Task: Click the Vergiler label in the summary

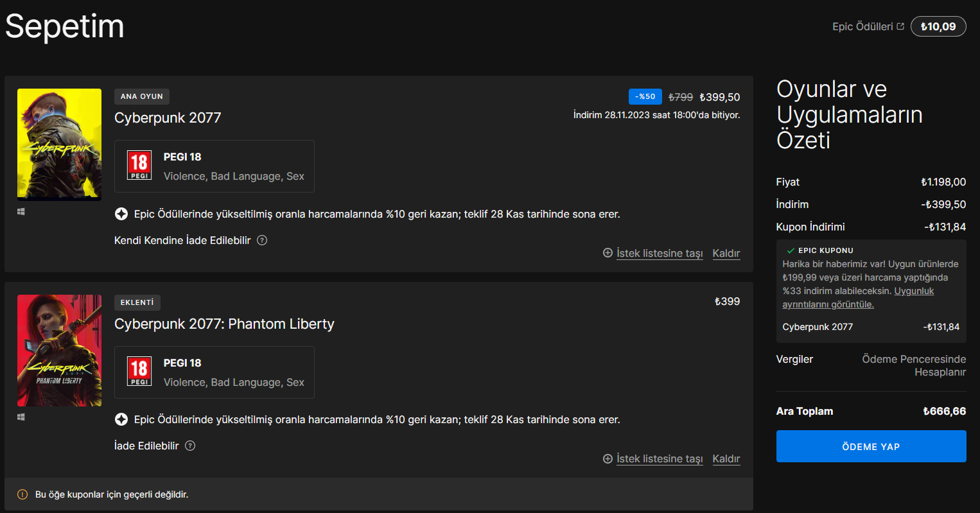Action: pyautogui.click(x=794, y=359)
